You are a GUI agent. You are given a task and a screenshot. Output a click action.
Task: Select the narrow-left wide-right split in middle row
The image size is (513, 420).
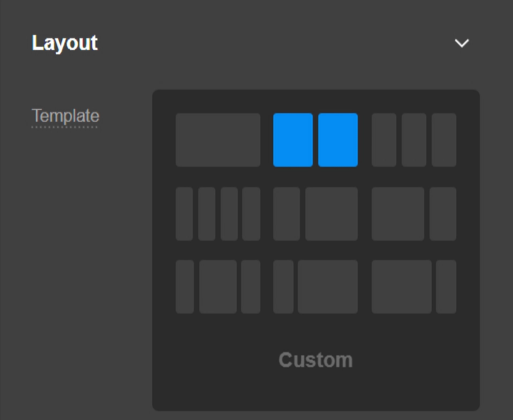coord(315,213)
